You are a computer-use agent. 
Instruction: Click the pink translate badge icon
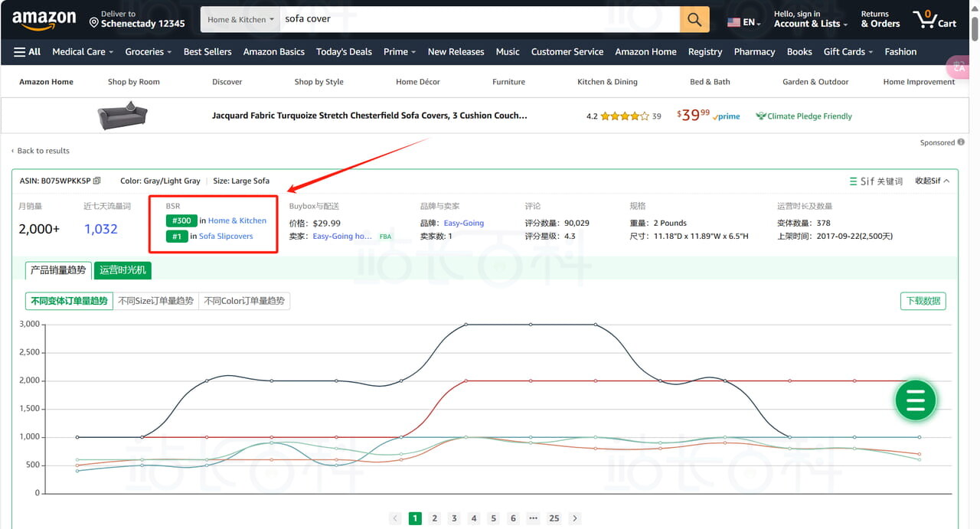[x=959, y=67]
